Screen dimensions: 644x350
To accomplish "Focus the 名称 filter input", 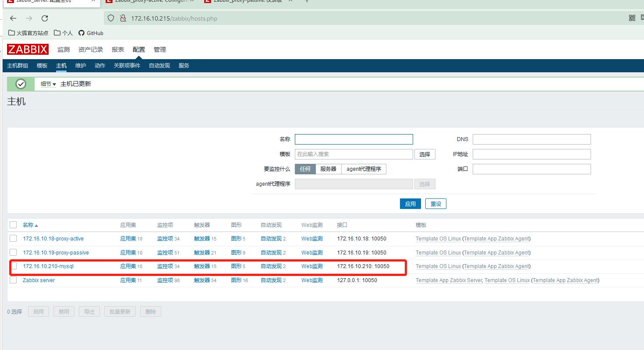I will [x=354, y=139].
